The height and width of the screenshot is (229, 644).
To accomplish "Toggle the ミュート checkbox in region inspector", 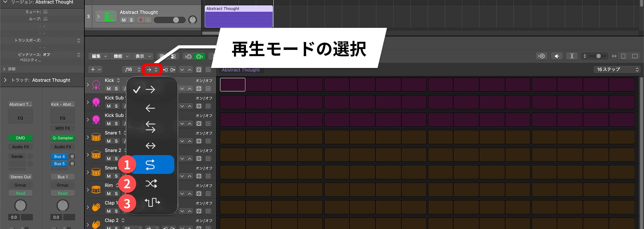I will [45, 12].
